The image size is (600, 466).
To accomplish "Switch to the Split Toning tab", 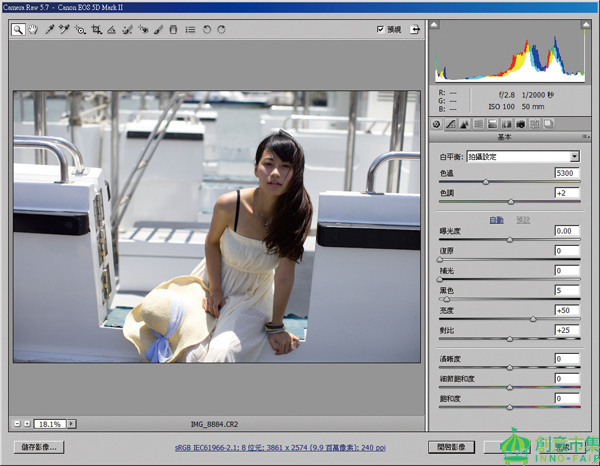I will click(x=492, y=124).
